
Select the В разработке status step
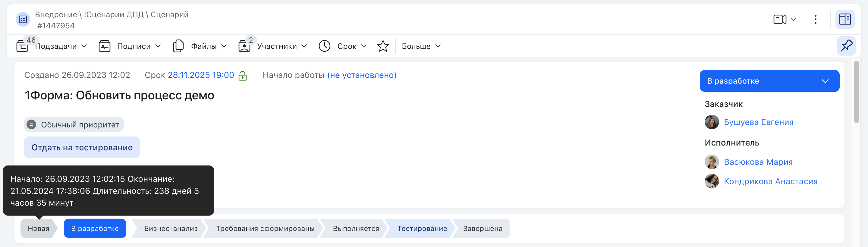pos(95,229)
